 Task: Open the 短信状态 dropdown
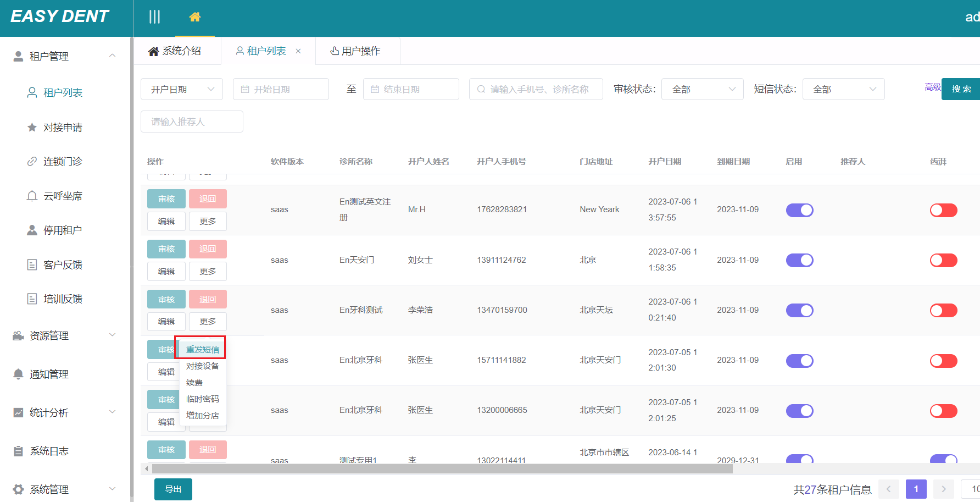coord(844,89)
